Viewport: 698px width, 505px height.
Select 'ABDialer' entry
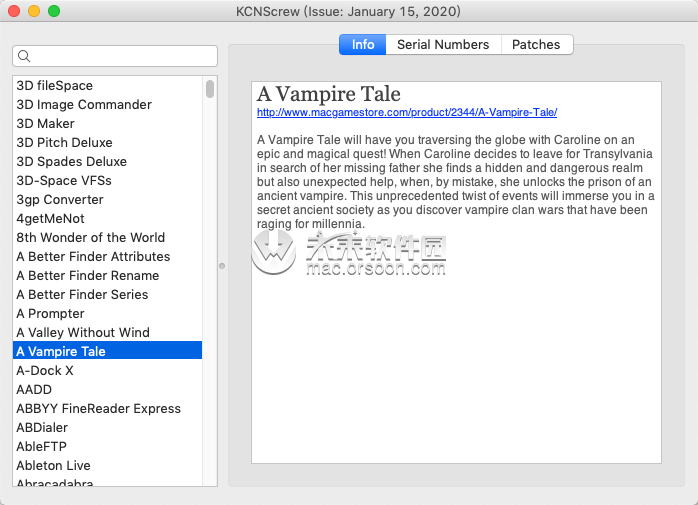(107, 428)
